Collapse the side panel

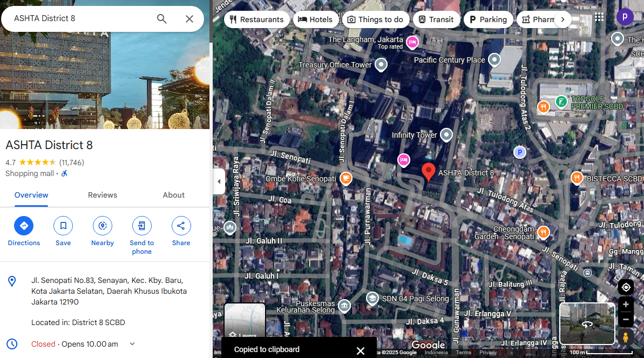click(x=219, y=181)
